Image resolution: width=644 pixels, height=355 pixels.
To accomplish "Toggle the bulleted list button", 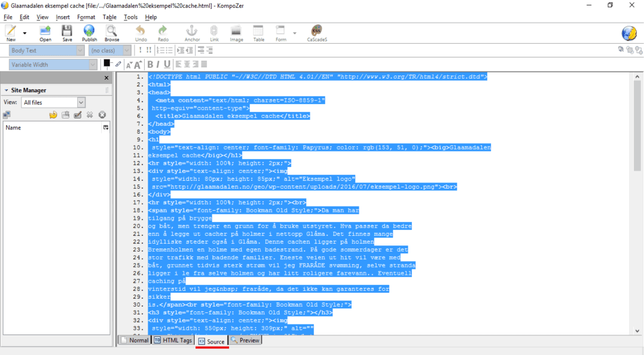I will click(x=169, y=50).
